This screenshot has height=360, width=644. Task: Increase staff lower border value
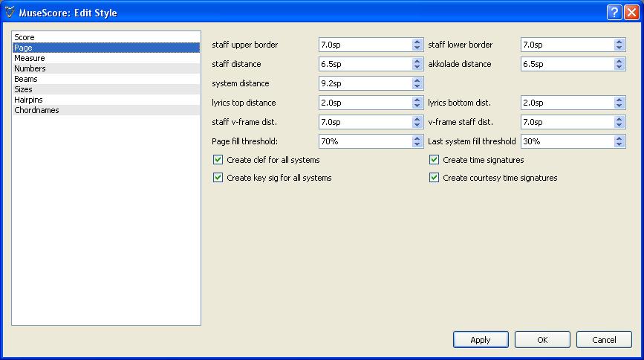pyautogui.click(x=619, y=42)
